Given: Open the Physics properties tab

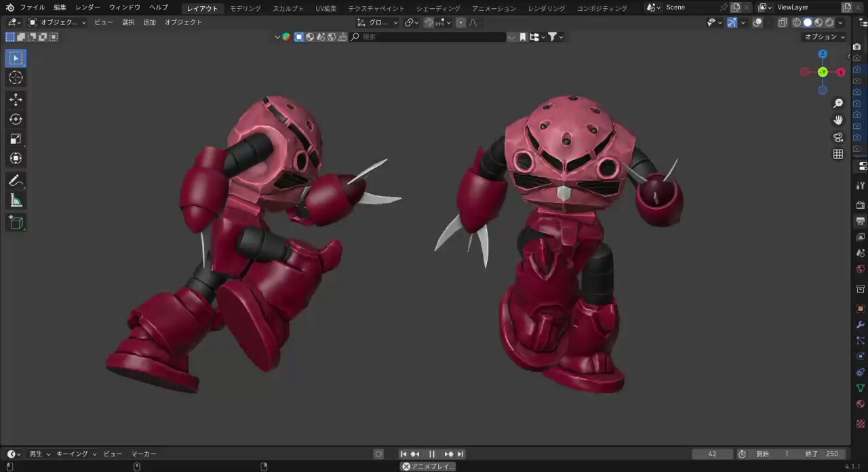Looking at the screenshot, I should pos(861,356).
